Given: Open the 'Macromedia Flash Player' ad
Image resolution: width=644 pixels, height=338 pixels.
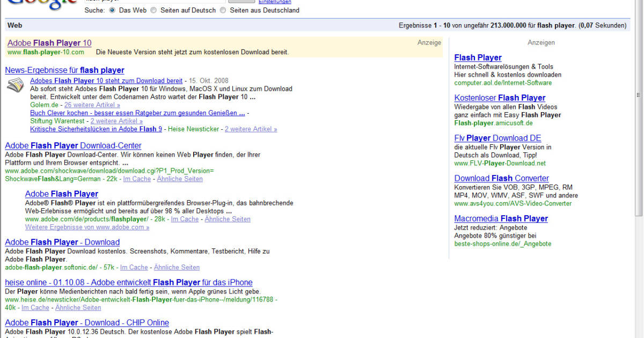Looking at the screenshot, I should 501,218.
